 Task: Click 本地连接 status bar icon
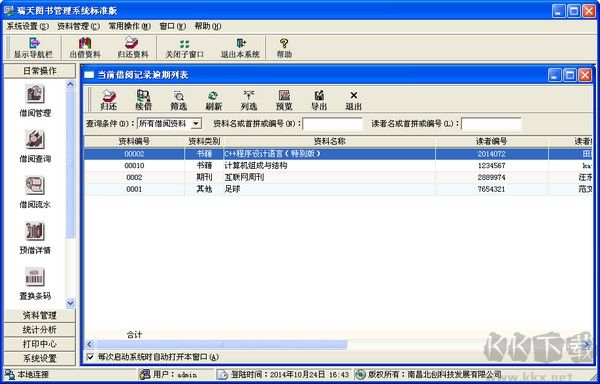10,374
